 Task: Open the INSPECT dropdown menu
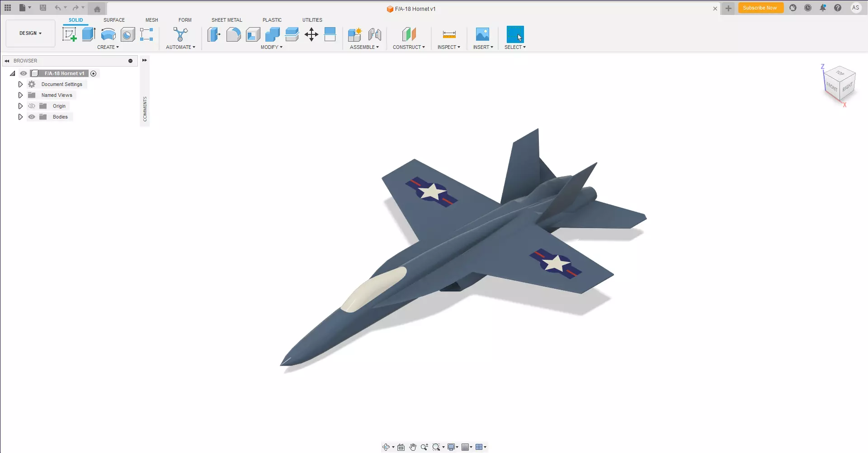click(x=449, y=47)
